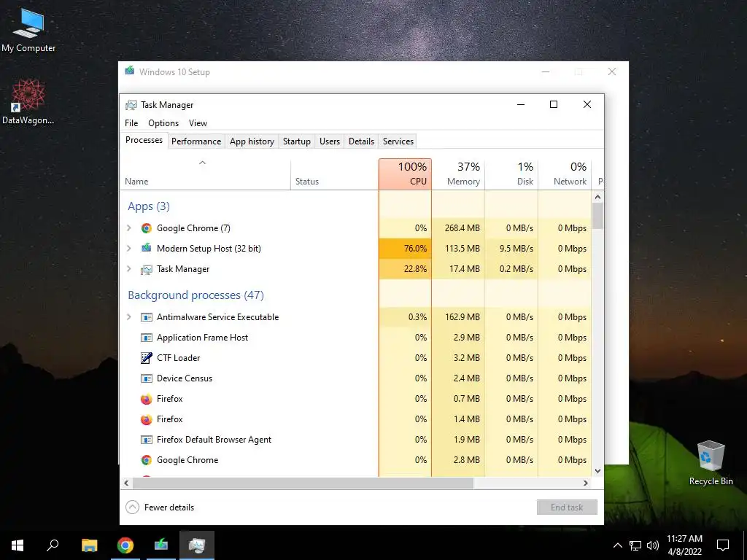Maximize the Task Manager window
This screenshot has height=560, width=747.
[554, 104]
